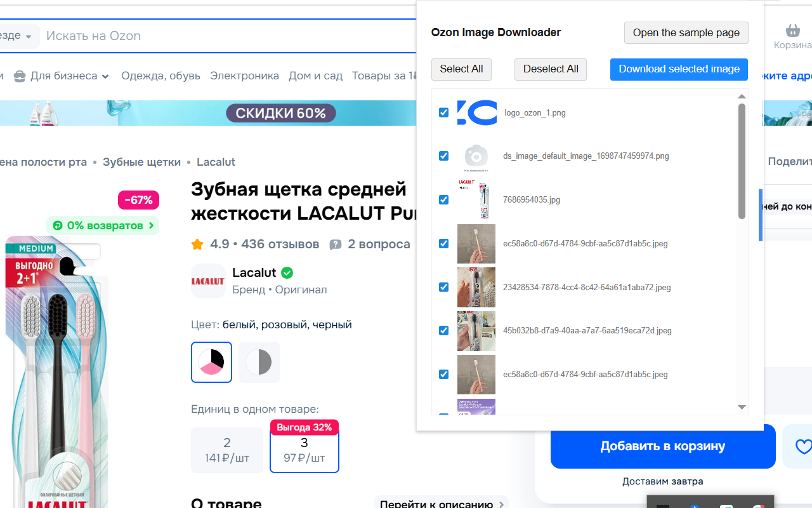Toggle the checkbox for logo_ozon_1.png

(x=444, y=112)
